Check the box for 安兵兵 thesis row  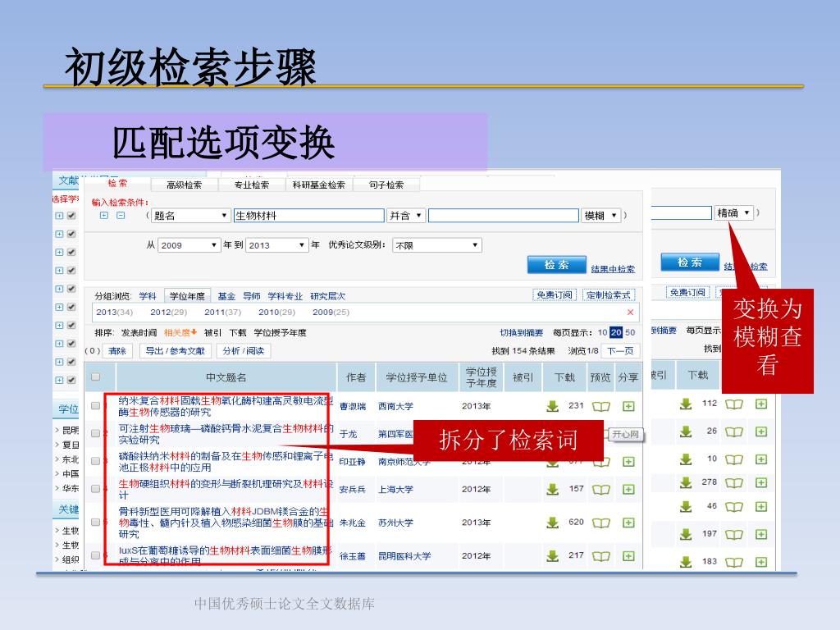[95, 489]
